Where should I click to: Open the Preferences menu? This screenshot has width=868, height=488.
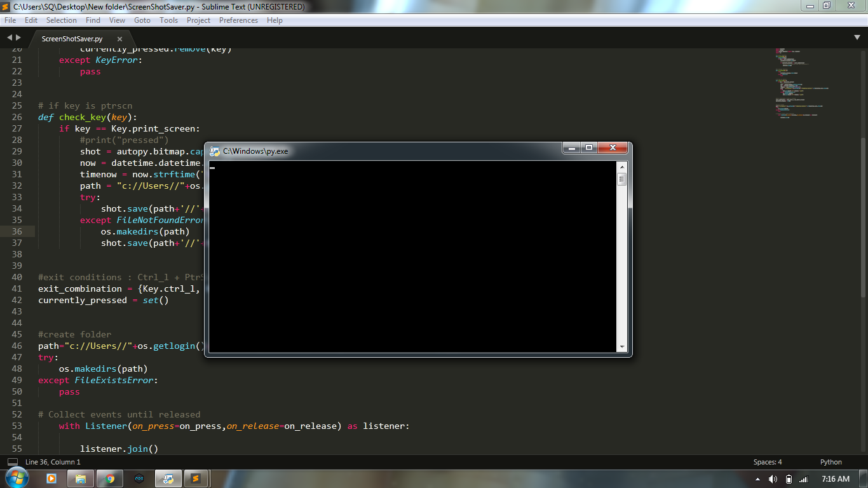[238, 20]
